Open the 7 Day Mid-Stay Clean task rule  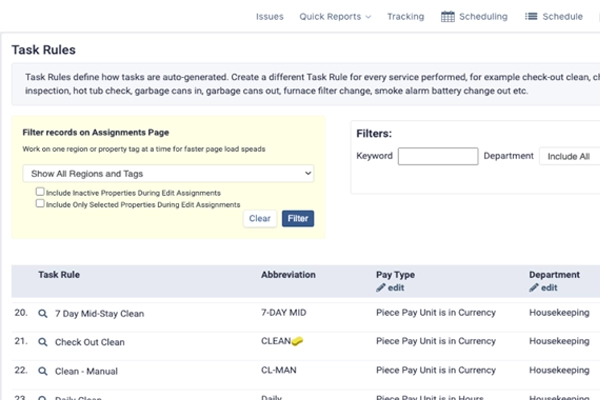point(99,313)
